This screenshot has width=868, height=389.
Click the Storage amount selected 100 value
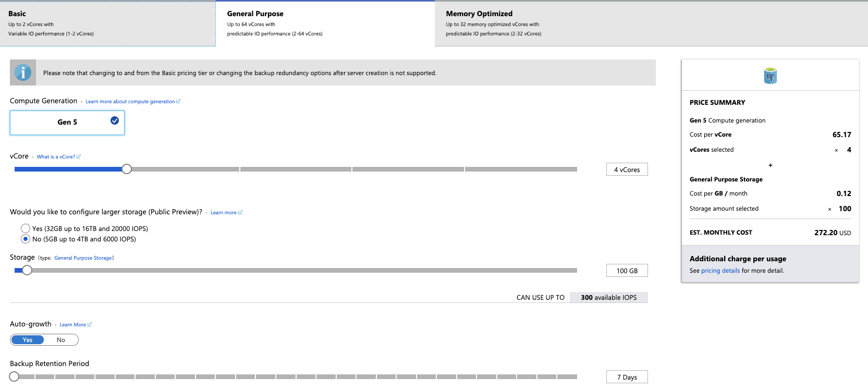(845, 209)
